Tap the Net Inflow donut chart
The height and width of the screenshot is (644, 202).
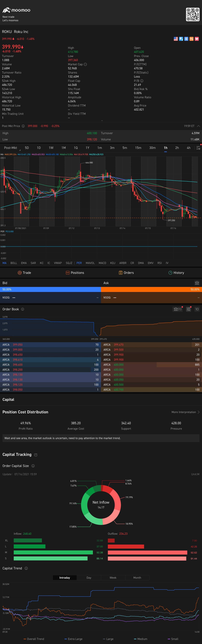[101, 505]
